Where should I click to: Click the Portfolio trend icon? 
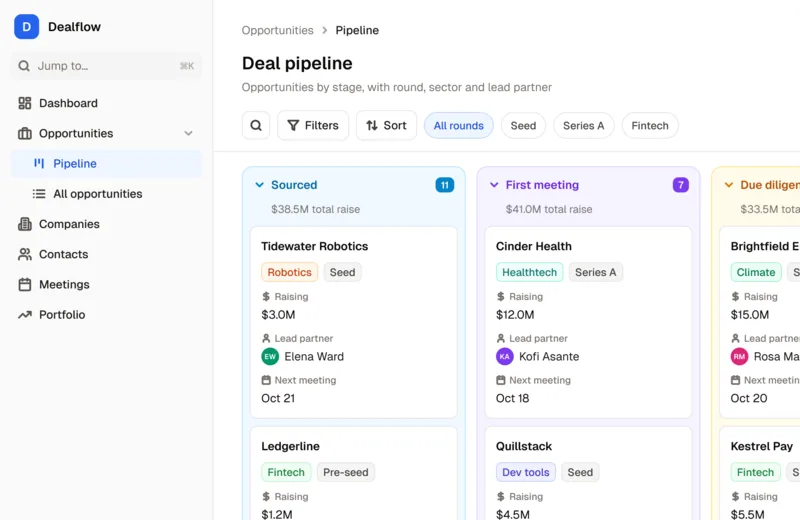(x=24, y=314)
